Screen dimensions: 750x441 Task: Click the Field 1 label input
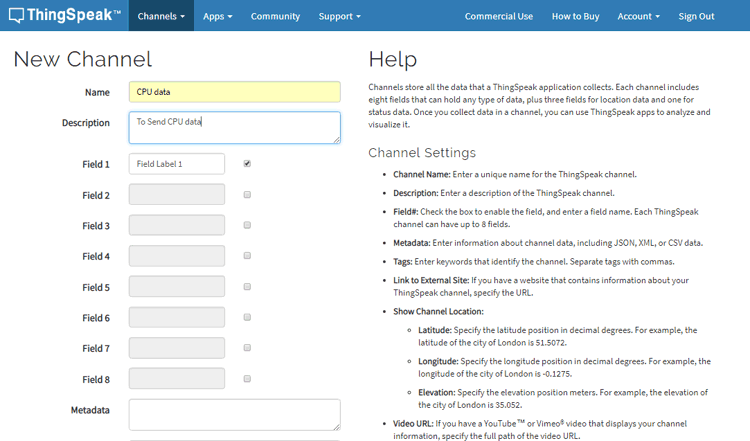[176, 163]
